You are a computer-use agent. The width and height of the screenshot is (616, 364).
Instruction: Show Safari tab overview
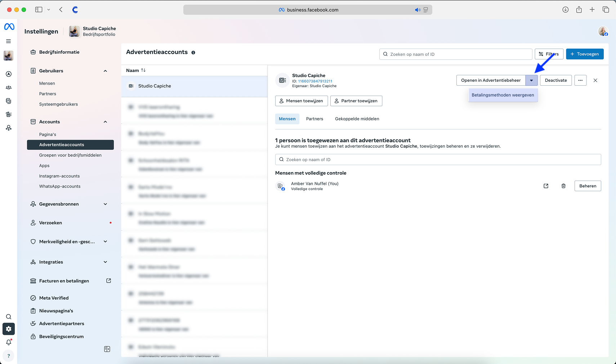[x=606, y=10]
